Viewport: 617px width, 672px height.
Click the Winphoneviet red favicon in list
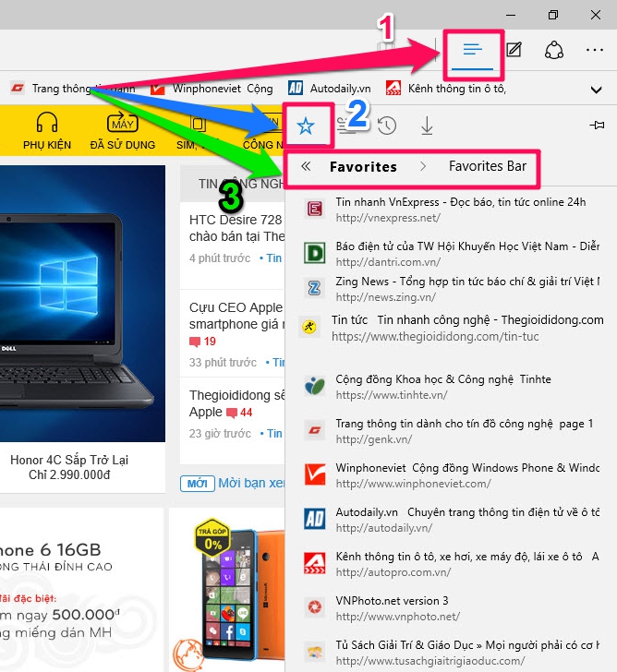[x=315, y=474]
